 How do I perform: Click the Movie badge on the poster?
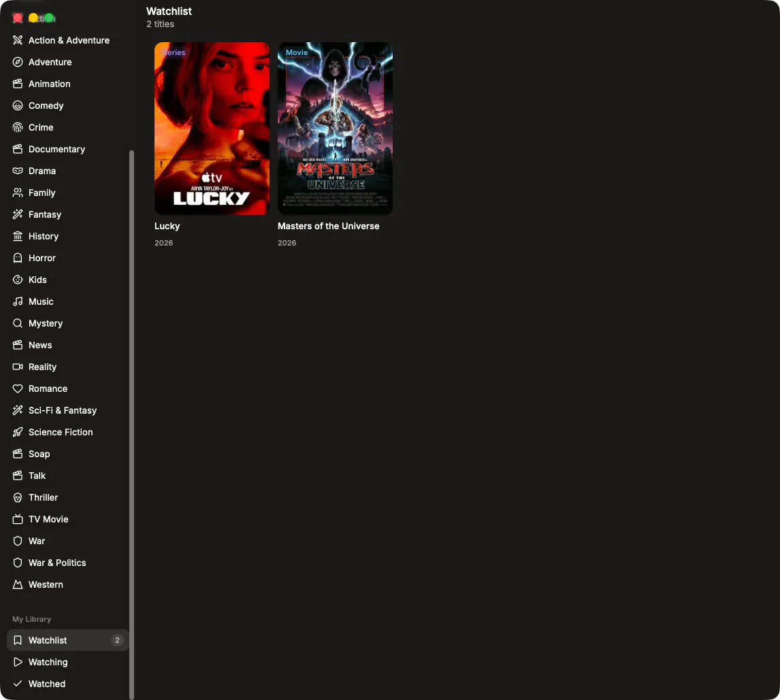pyautogui.click(x=297, y=52)
